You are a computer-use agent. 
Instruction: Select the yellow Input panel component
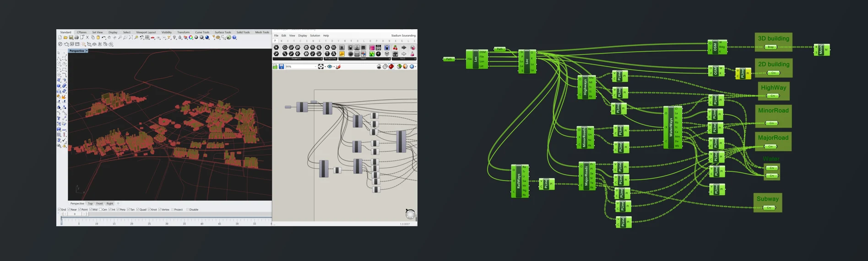[x=342, y=54]
